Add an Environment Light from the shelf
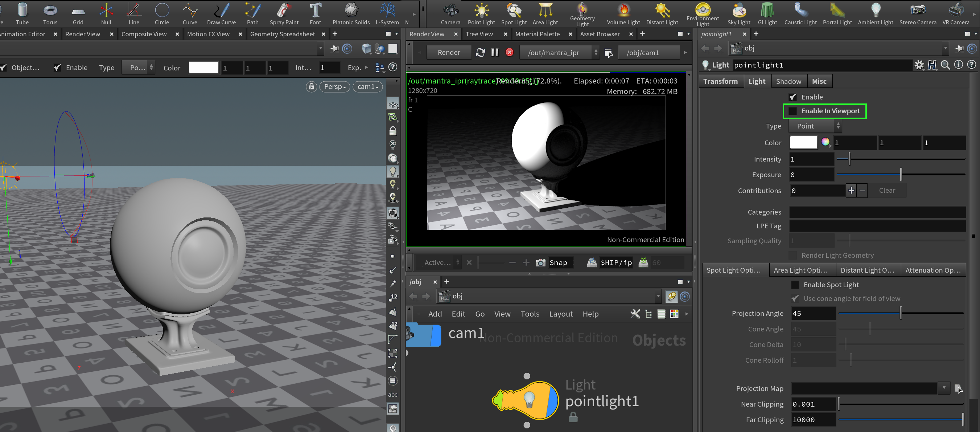This screenshot has height=432, width=980. [702, 13]
